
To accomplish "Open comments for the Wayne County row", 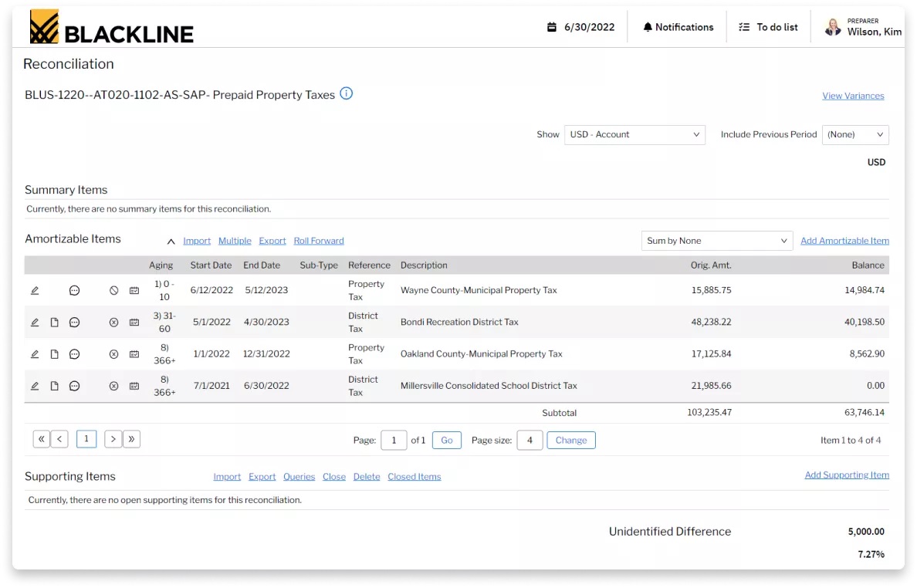I will point(74,290).
